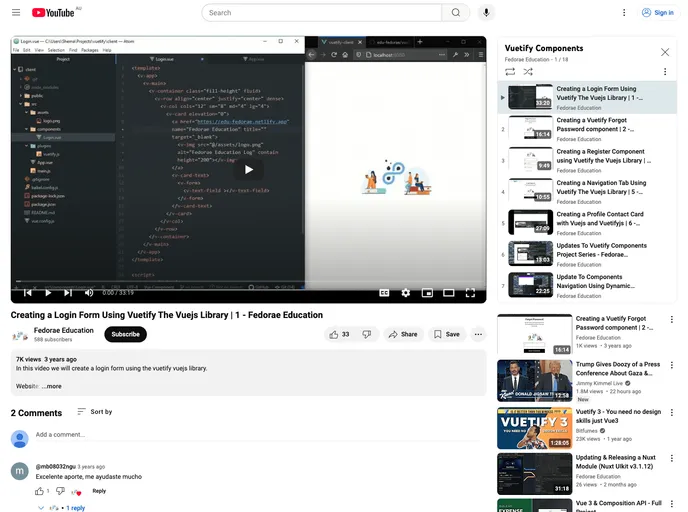The height and width of the screenshot is (512, 688).
Task: Like the comment by @mb08032ngu
Action: click(39, 491)
